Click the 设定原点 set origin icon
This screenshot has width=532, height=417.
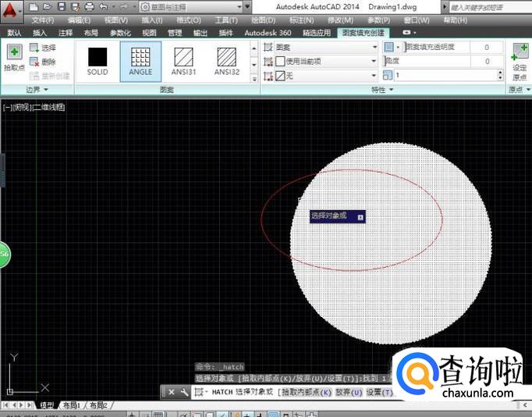click(x=519, y=53)
